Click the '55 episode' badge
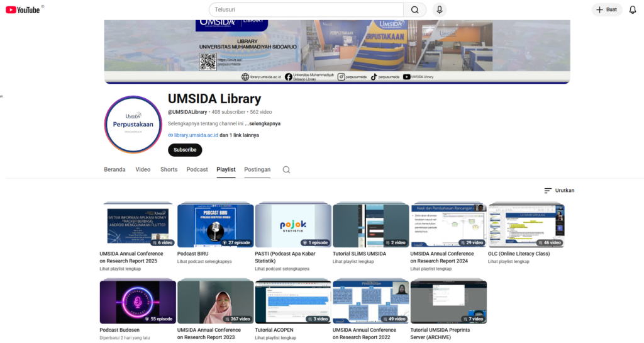Screen dimensions: 644x343 click(158, 318)
